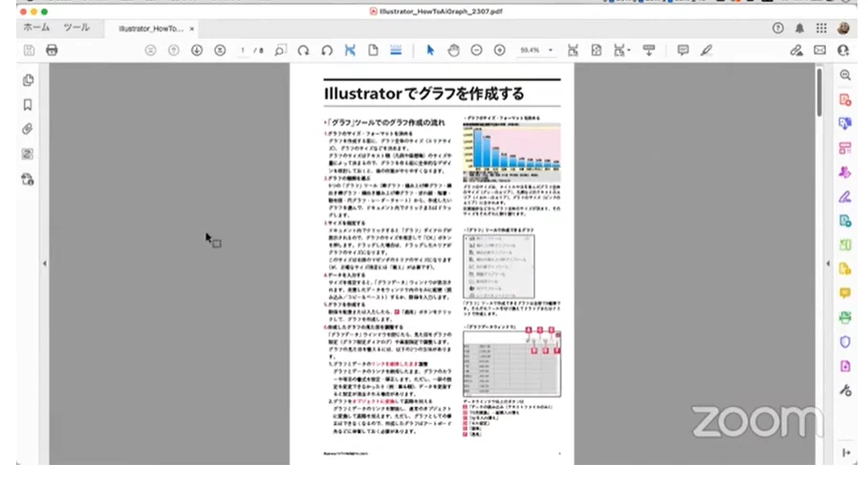Select the highlighter pen tool
The height and width of the screenshot is (486, 868).
706,51
